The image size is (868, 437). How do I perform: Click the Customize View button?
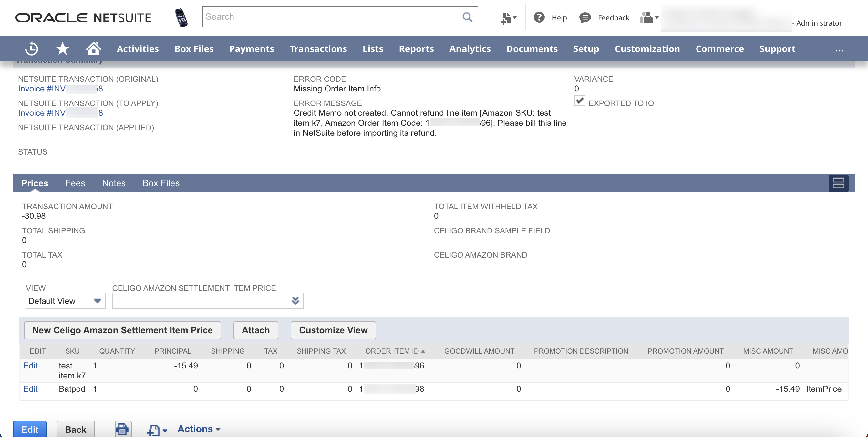(x=333, y=330)
